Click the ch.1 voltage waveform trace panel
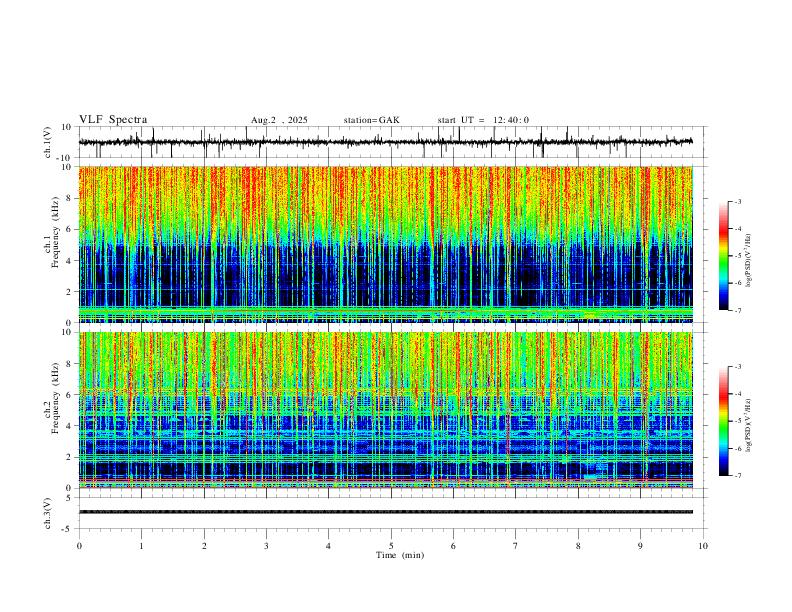This screenshot has height=612, width=792. (393, 142)
